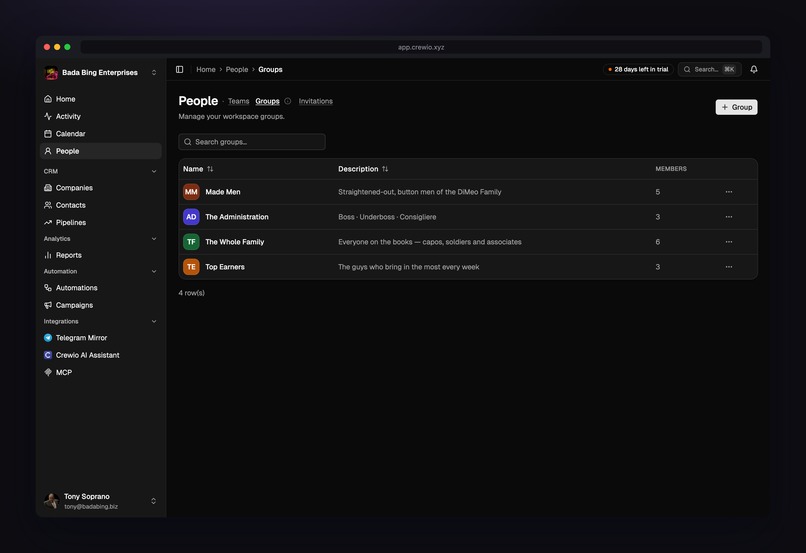Image resolution: width=806 pixels, height=553 pixels.
Task: Open Campaigns in the sidebar
Action: [x=100, y=305]
